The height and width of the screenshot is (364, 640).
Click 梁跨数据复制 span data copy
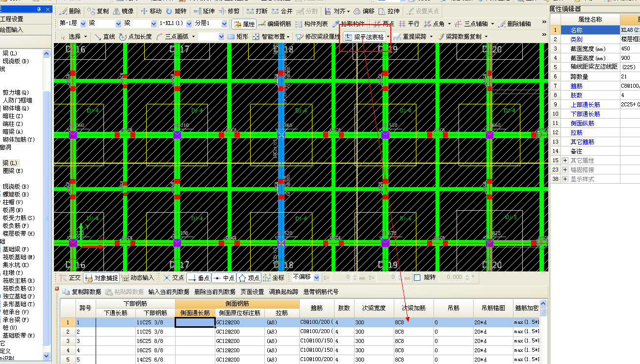tap(459, 37)
